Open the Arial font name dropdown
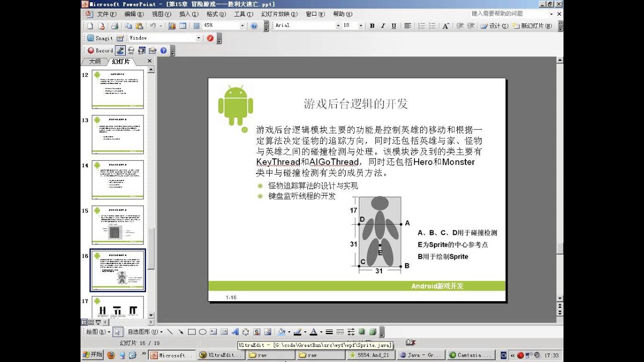644x362 pixels. [338, 26]
